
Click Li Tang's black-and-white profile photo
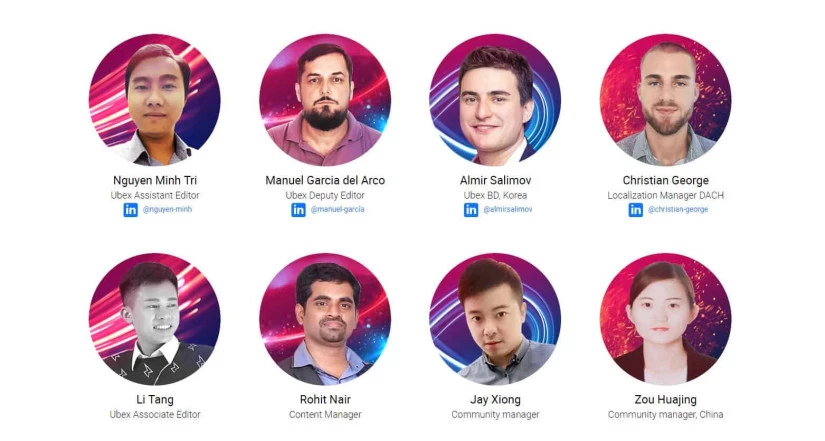[x=155, y=319]
